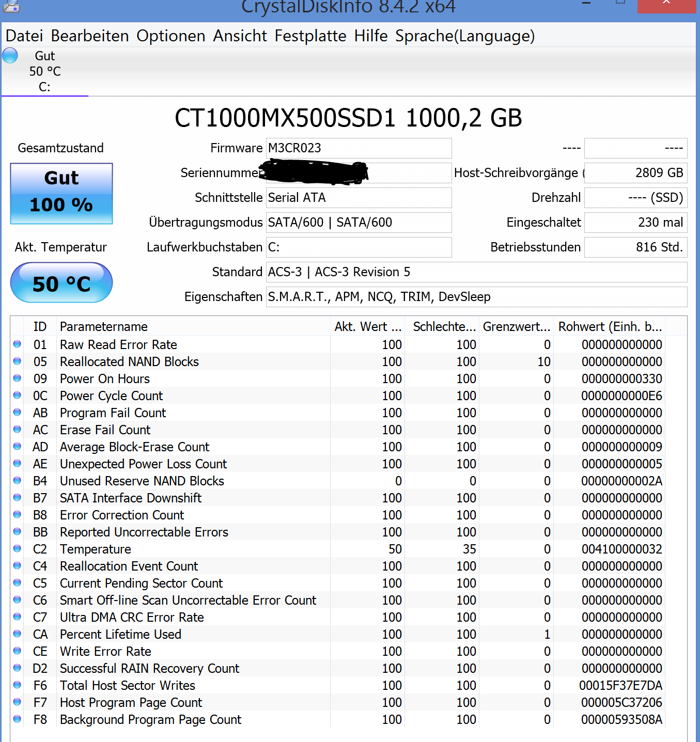
Task: Open the Datei menu
Action: pyautogui.click(x=24, y=36)
